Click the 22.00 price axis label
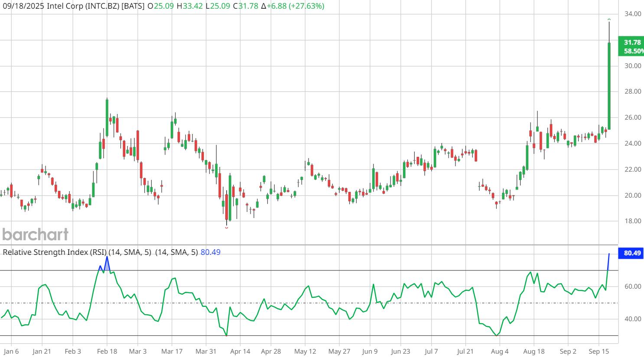The height and width of the screenshot is (358, 644). point(633,169)
